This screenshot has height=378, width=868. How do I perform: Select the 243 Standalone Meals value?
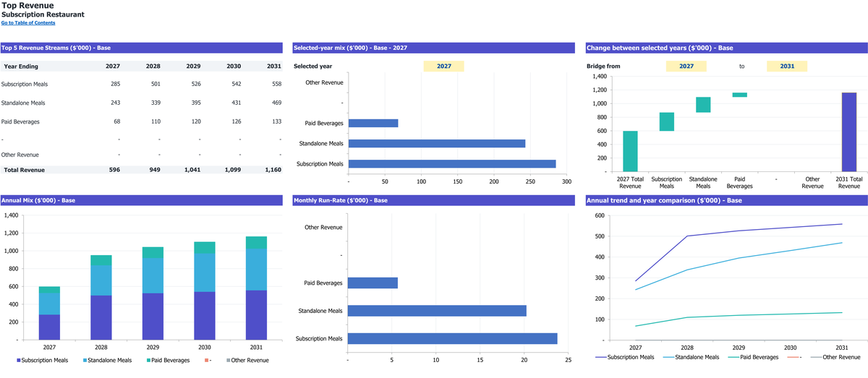click(x=115, y=103)
